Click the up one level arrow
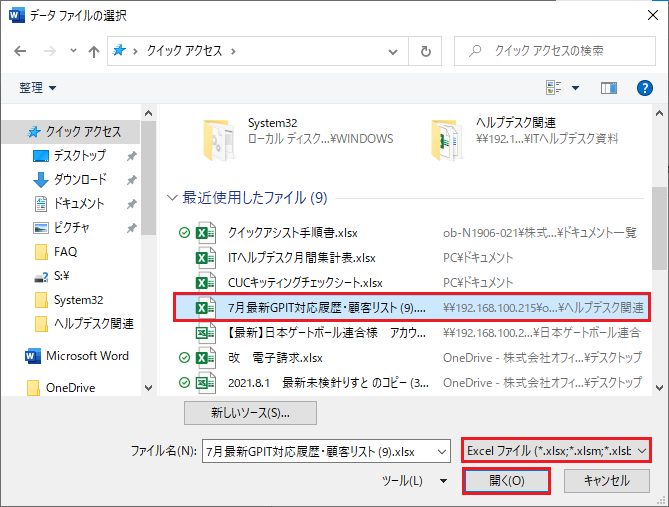 [93, 51]
